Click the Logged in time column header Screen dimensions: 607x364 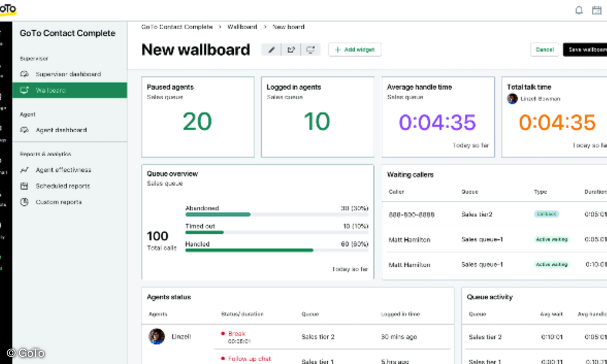pos(400,314)
